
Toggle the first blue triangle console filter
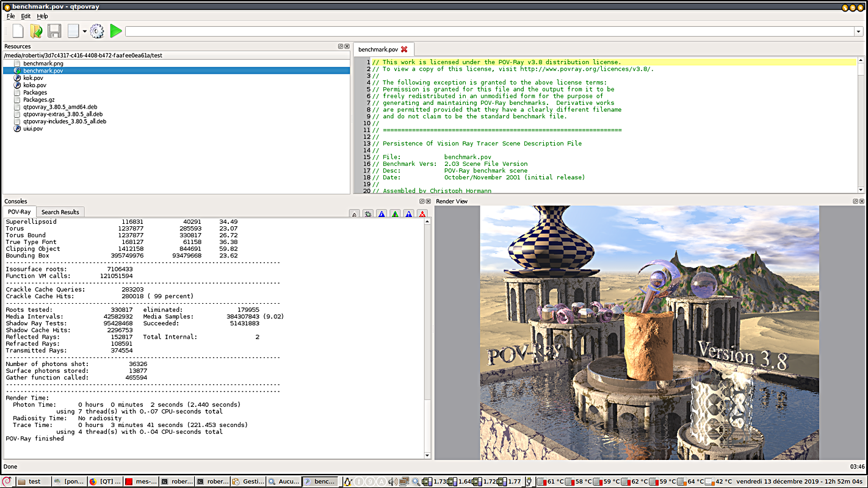[x=382, y=214]
